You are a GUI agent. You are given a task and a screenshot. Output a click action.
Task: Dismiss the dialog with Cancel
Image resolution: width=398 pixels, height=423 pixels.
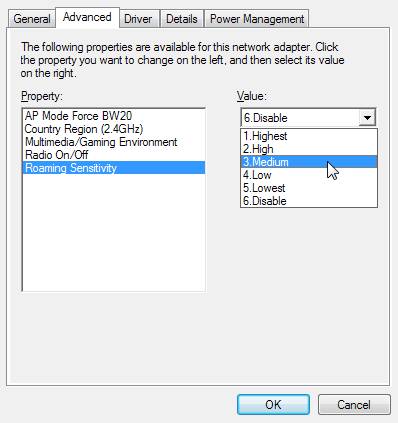[354, 405]
